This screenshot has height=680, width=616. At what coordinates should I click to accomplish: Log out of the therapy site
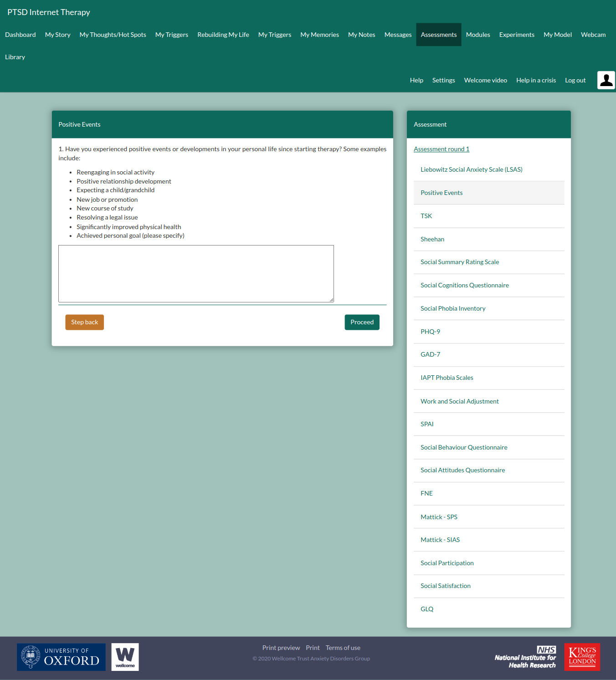tap(575, 80)
